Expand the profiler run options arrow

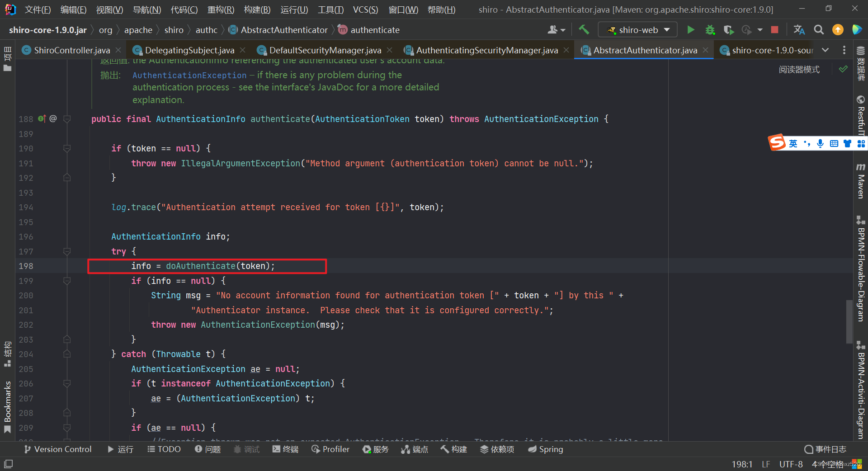tap(760, 30)
